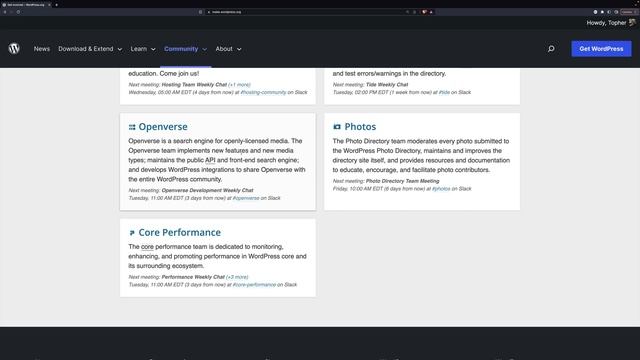
Task: Close the WordPress.org browser tab
Action: click(49, 4)
